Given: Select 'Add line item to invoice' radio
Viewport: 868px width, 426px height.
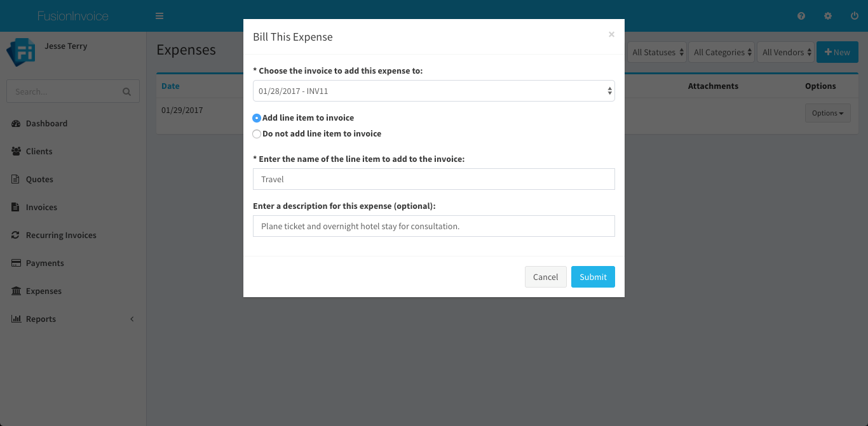Looking at the screenshot, I should (257, 118).
